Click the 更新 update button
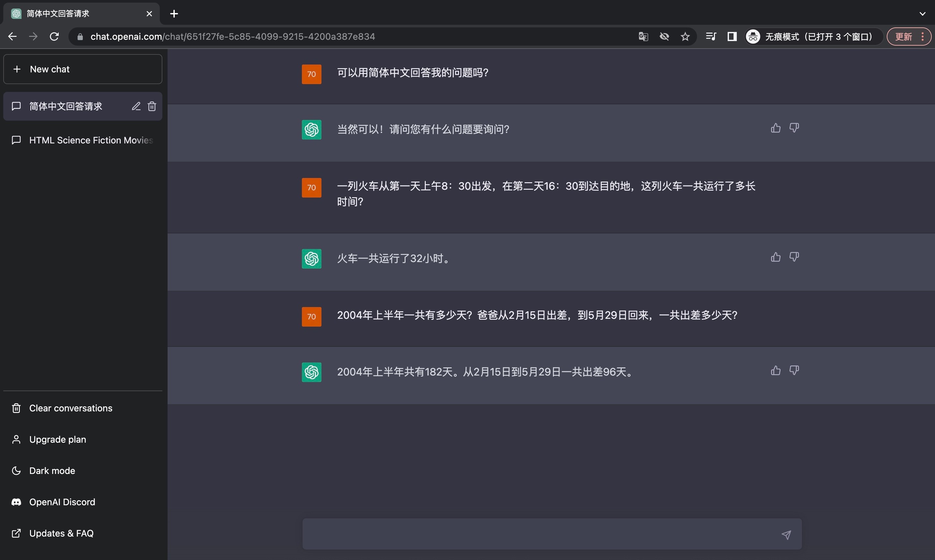This screenshot has height=560, width=935. click(x=905, y=37)
